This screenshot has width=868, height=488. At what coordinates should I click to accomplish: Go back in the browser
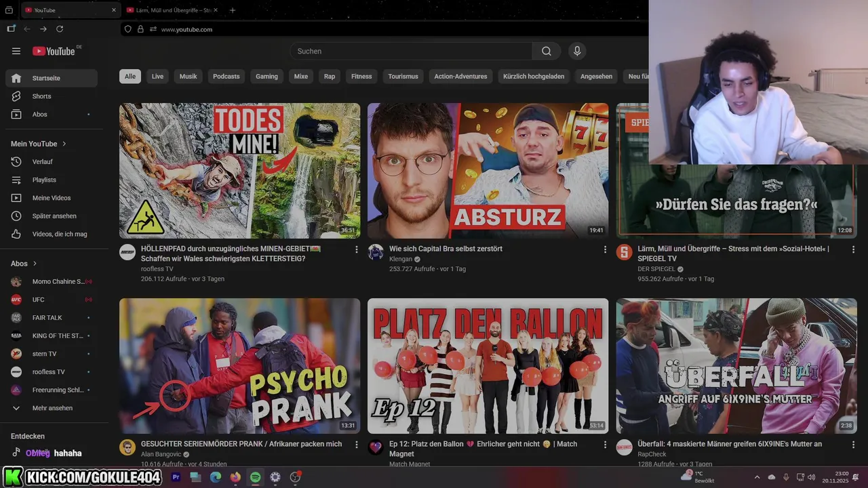[27, 29]
